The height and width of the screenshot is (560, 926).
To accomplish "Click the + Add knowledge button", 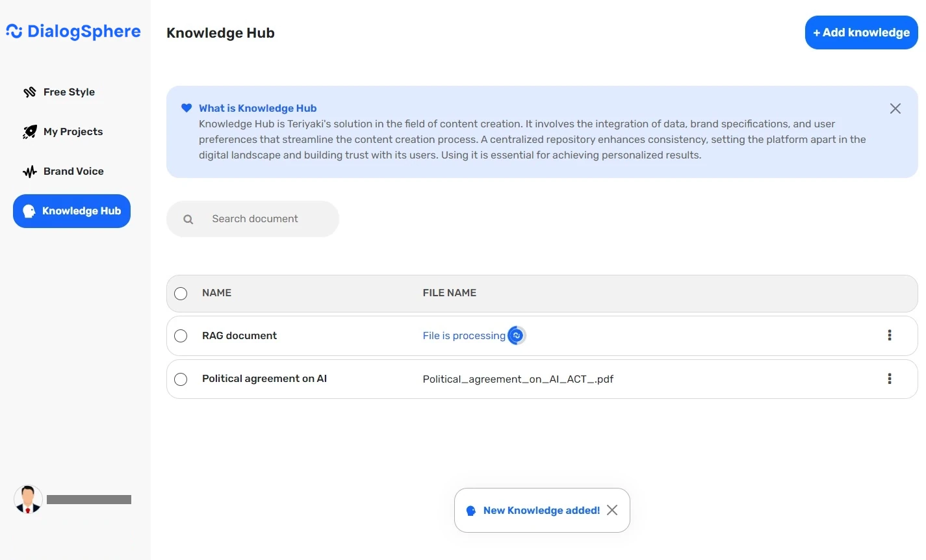I will tap(861, 32).
